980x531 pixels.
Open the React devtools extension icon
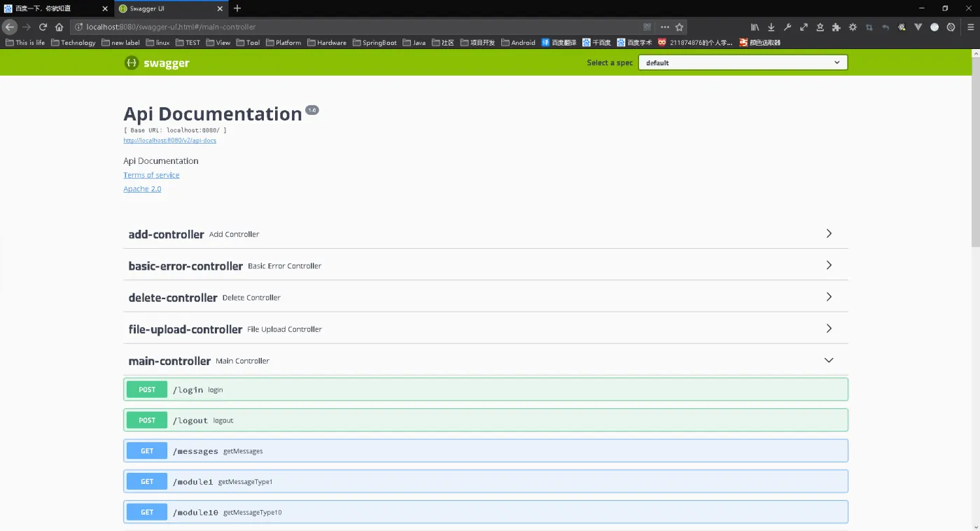point(902,27)
